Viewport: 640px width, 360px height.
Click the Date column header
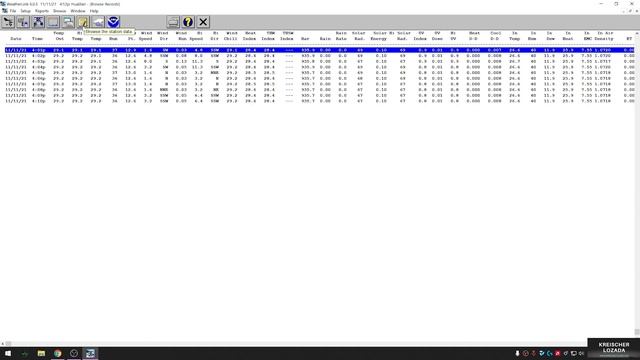(x=16, y=39)
